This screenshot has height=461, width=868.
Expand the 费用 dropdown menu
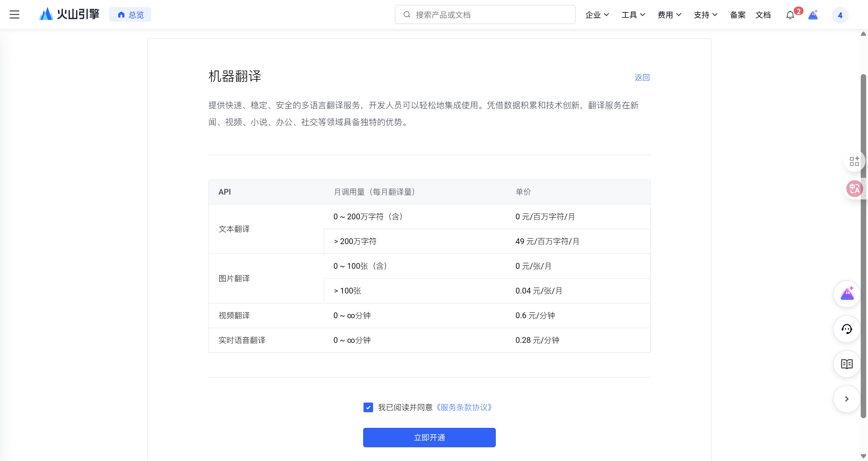coord(669,15)
